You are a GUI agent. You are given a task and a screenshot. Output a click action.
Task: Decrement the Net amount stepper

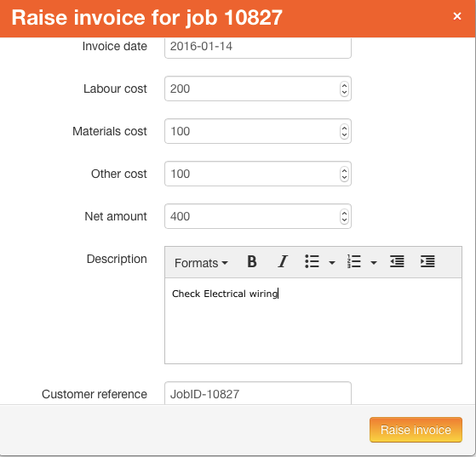click(x=344, y=220)
